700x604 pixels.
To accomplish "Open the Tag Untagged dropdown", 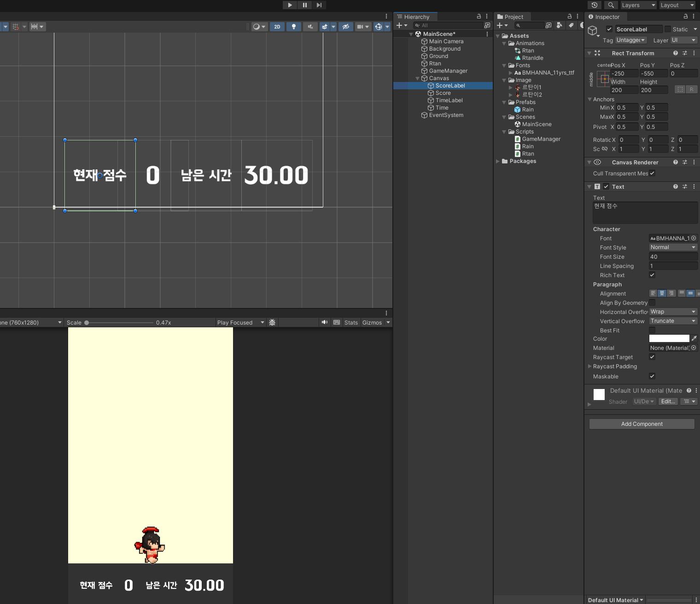I will click(631, 40).
